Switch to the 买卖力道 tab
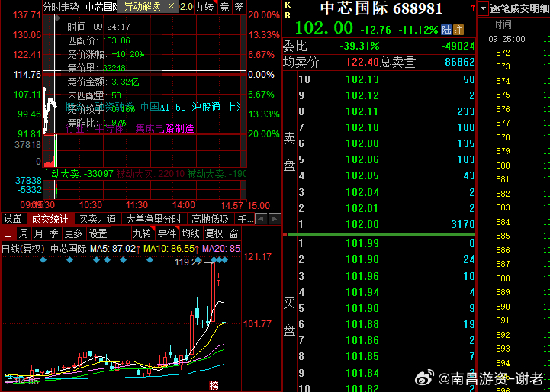 pos(98,219)
